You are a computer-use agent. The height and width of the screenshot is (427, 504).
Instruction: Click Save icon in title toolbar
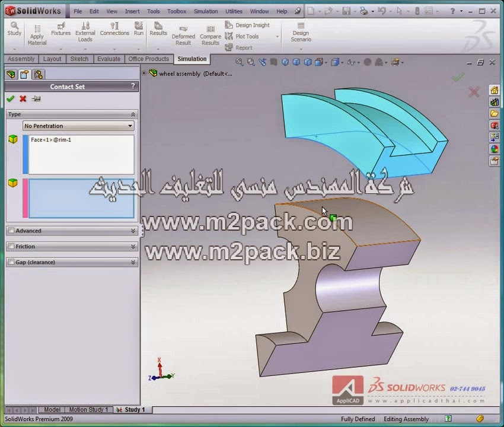(x=346, y=11)
